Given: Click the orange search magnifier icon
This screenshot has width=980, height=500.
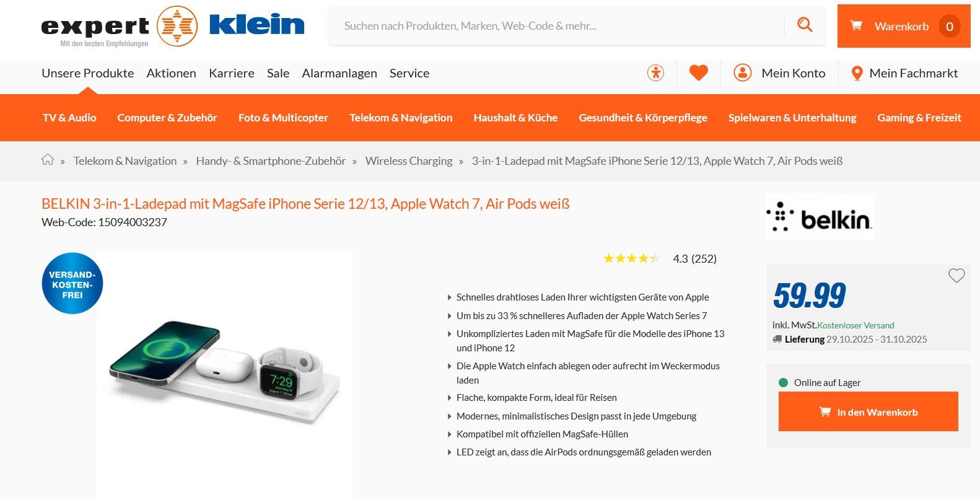Looking at the screenshot, I should [x=805, y=25].
